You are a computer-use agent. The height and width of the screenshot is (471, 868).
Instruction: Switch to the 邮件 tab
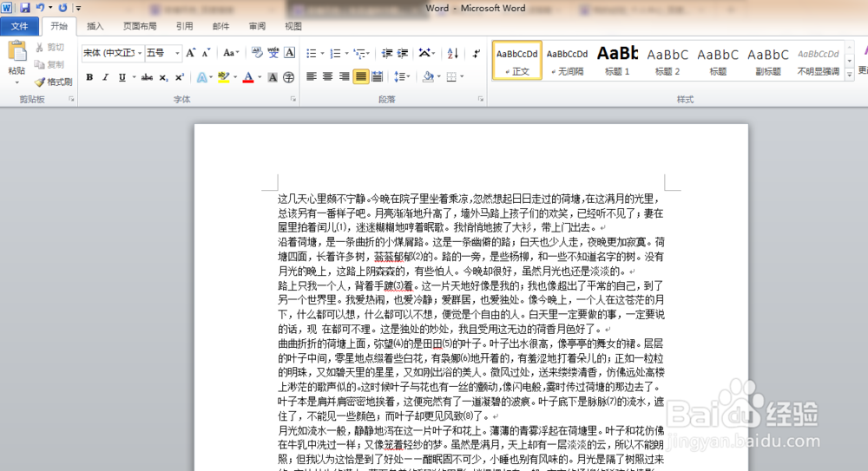[220, 26]
